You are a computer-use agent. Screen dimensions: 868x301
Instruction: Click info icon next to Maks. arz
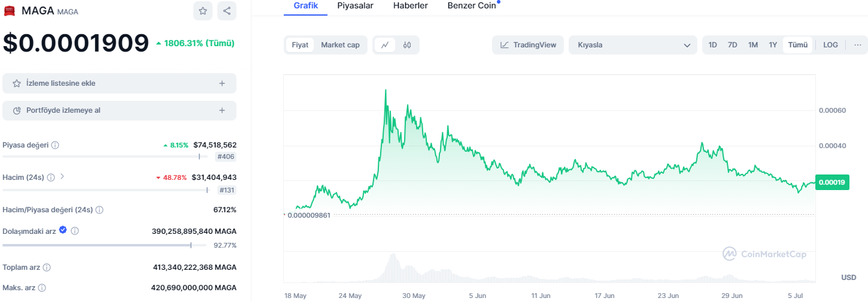click(42, 288)
